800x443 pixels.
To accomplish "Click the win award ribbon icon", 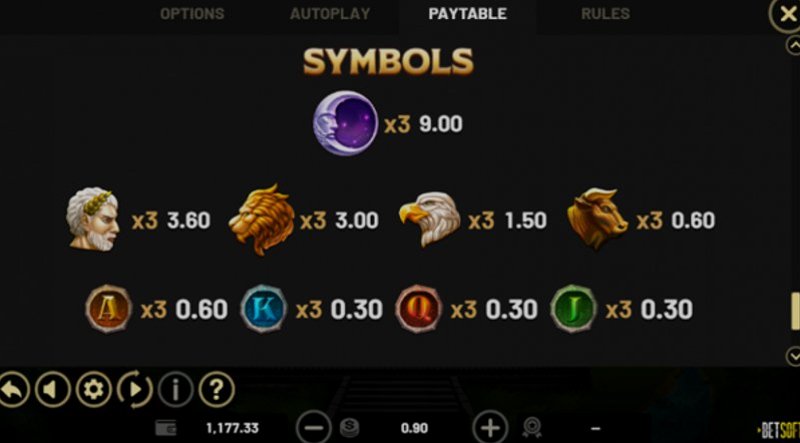I will [x=532, y=428].
